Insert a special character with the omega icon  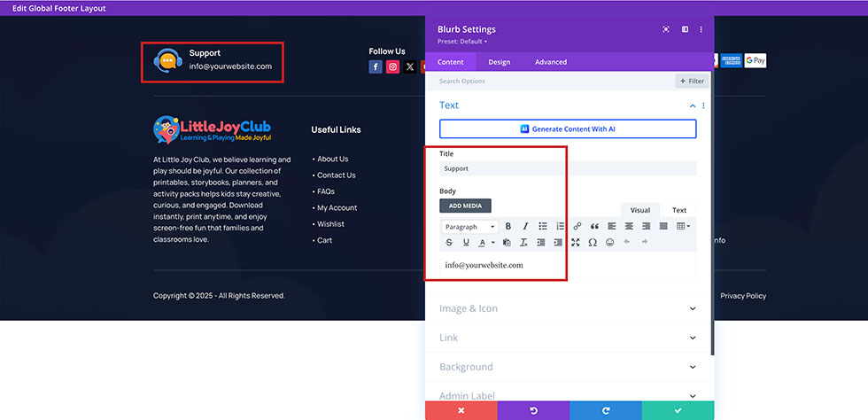click(593, 243)
